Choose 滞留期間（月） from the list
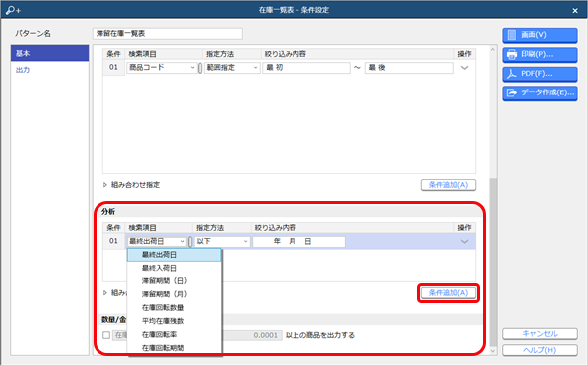The height and width of the screenshot is (366, 588). point(174,294)
